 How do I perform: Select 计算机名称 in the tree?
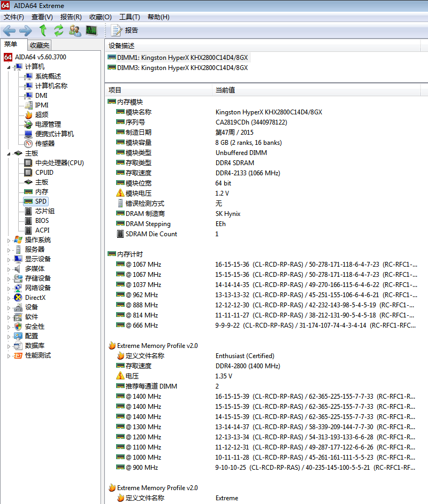[51, 86]
